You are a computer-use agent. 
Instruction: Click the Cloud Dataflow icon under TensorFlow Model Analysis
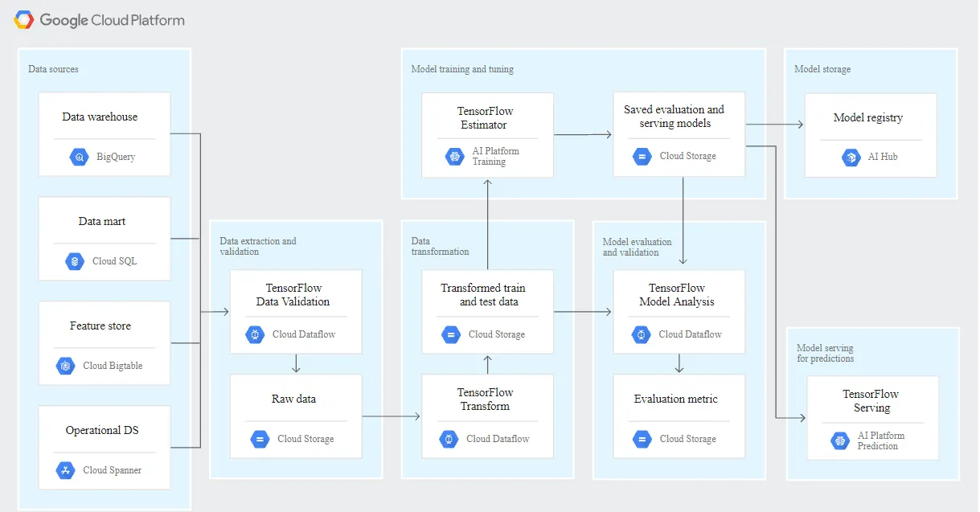point(642,334)
